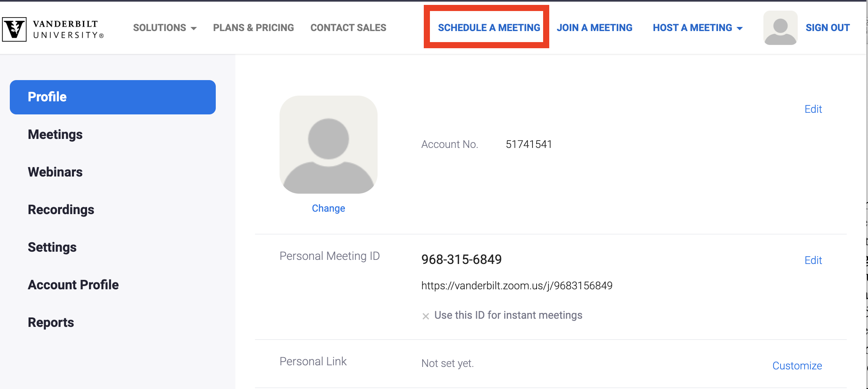The width and height of the screenshot is (868, 389).
Task: Click Schedule a Meeting in header
Action: click(x=489, y=28)
